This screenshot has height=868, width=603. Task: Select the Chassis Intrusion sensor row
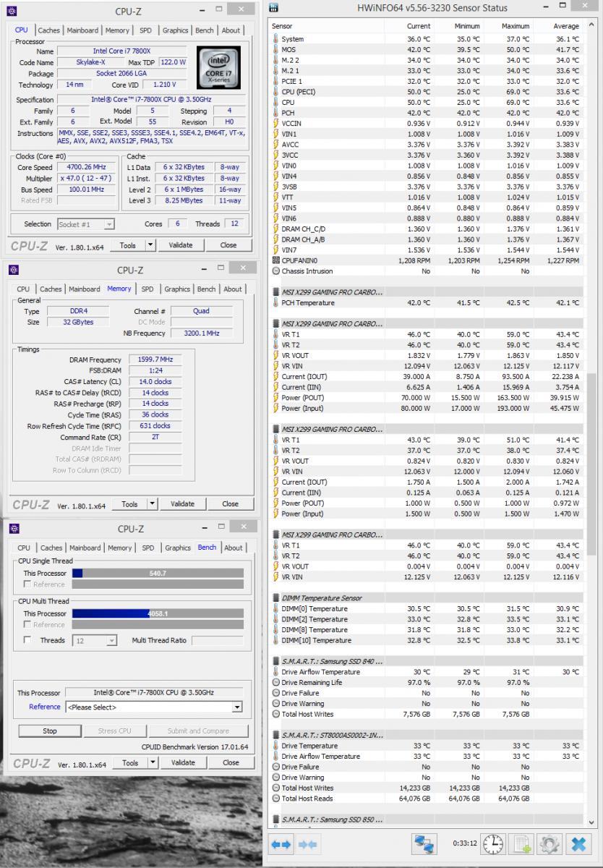[427, 271]
